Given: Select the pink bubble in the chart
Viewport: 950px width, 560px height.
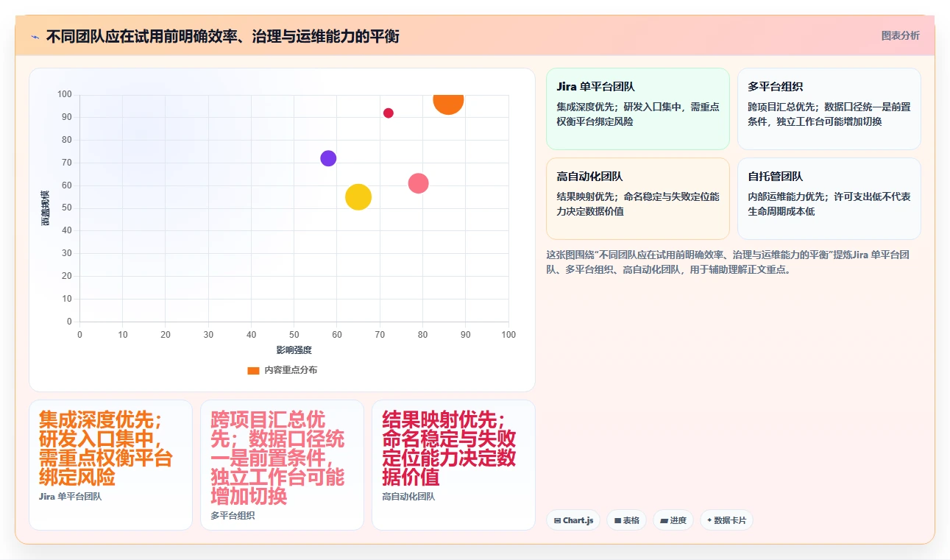Looking at the screenshot, I should click(x=418, y=183).
